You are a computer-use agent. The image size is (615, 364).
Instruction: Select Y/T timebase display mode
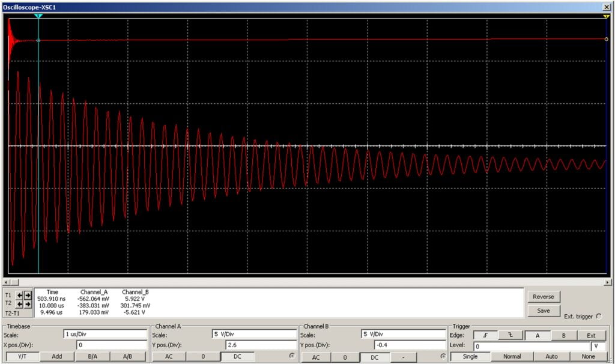[x=21, y=357]
